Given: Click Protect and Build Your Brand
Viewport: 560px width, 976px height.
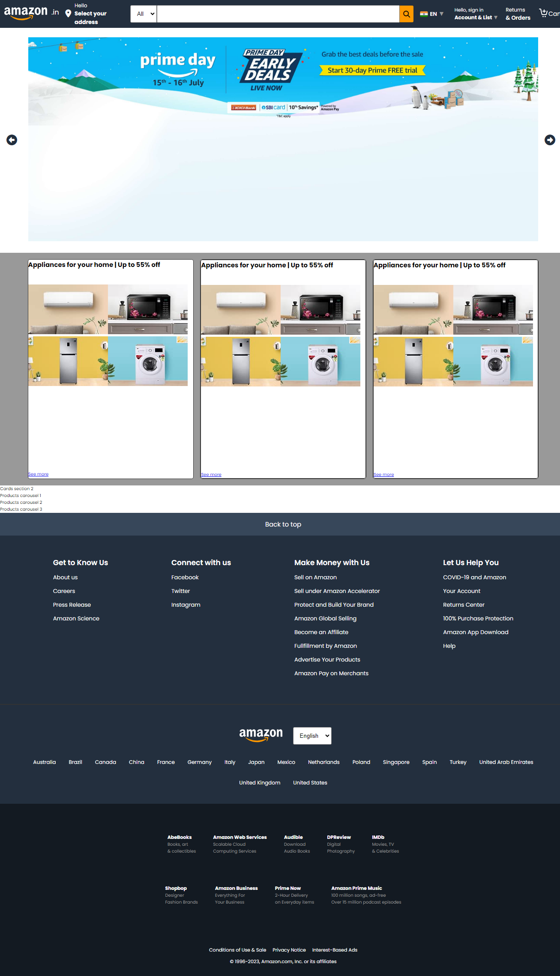Looking at the screenshot, I should [334, 605].
